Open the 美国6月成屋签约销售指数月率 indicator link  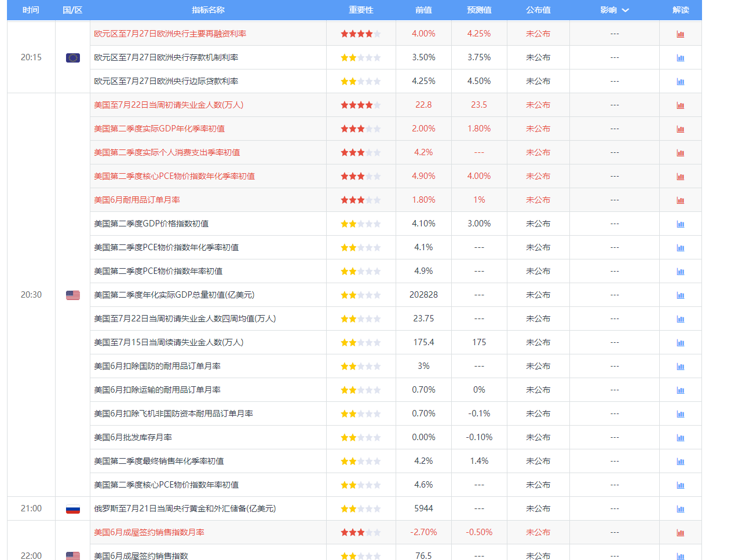[x=149, y=532]
